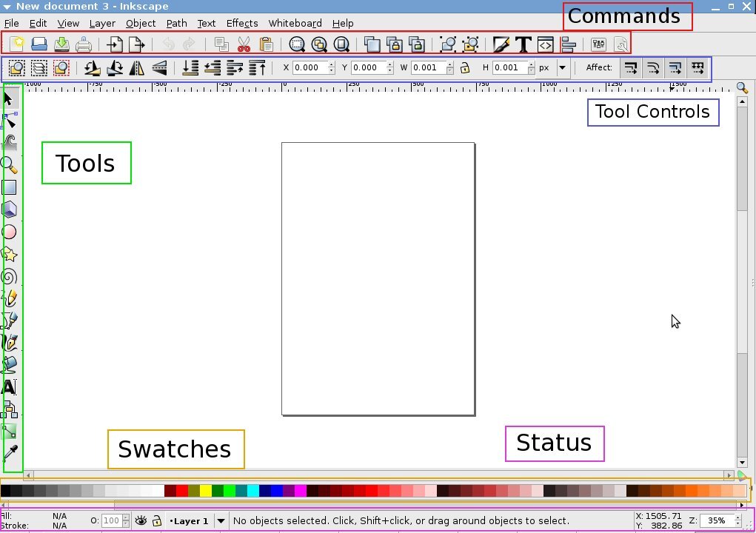Select the Zoom magnifier tool in toolbox
Viewport: 756px width, 533px height.
9,165
